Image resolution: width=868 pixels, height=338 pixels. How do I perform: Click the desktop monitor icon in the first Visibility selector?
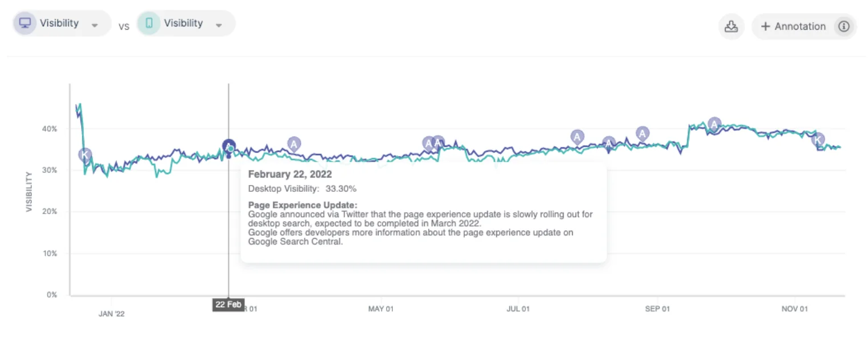tap(25, 23)
